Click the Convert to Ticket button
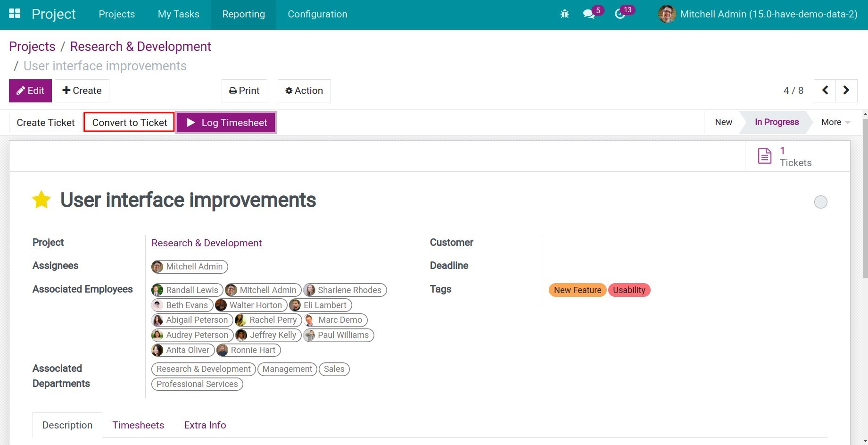The image size is (868, 445). (x=130, y=123)
